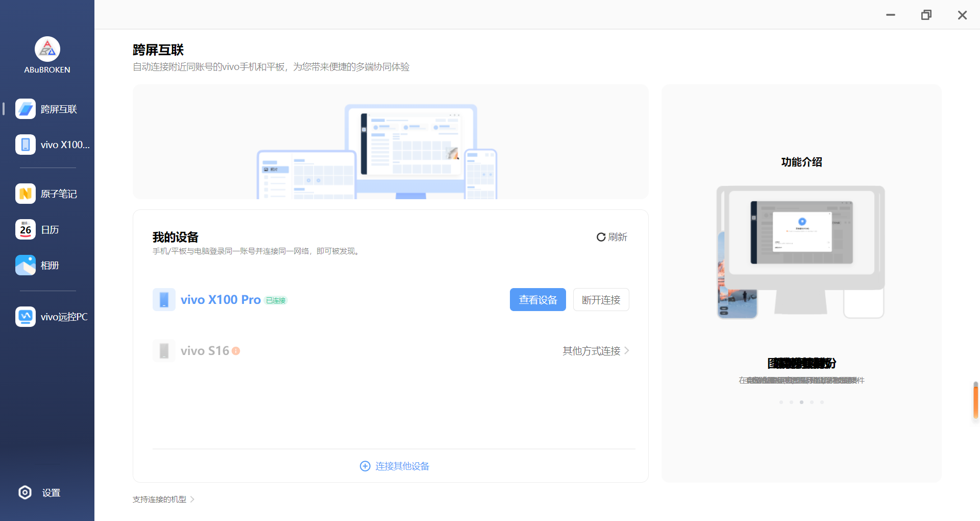Click the vivo X100 Pro device name

tap(220, 300)
